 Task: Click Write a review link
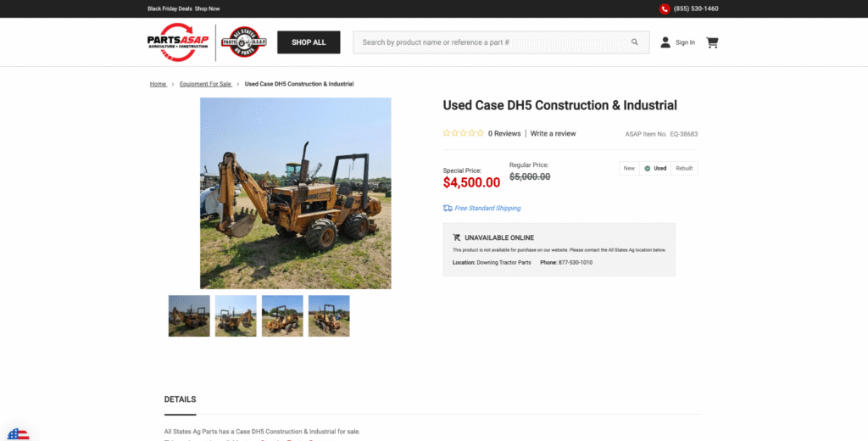point(553,133)
